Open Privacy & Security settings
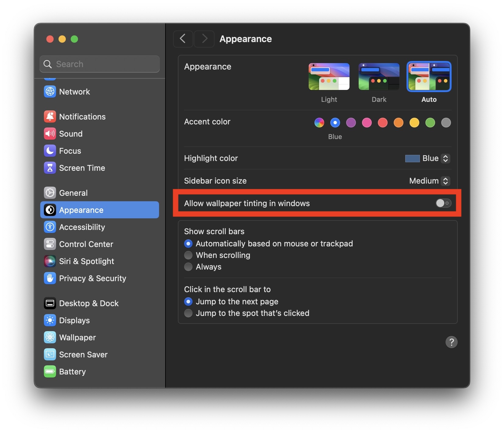The width and height of the screenshot is (504, 433). pos(92,278)
